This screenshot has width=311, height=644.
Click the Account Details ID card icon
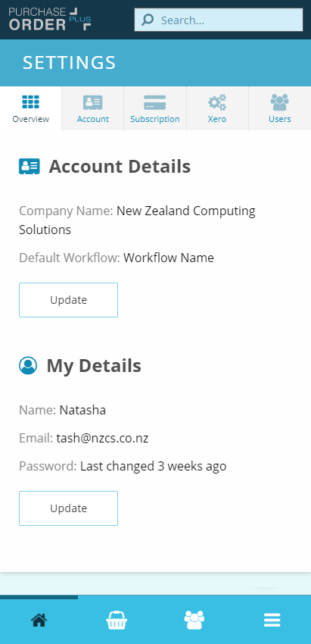tap(29, 167)
